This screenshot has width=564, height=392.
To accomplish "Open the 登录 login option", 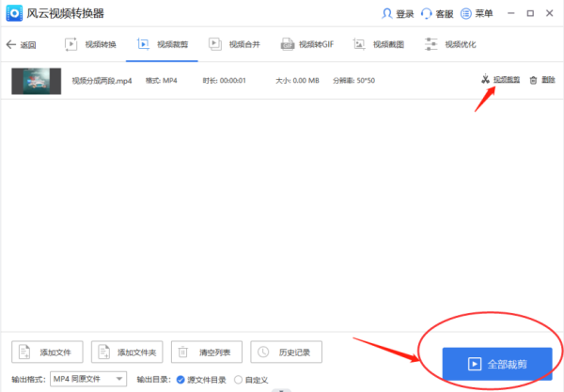I will coord(398,14).
